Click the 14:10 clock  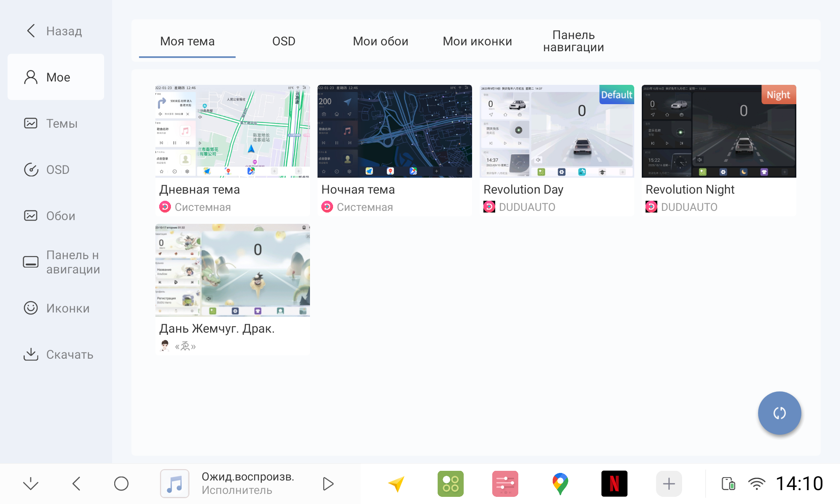pos(799,483)
